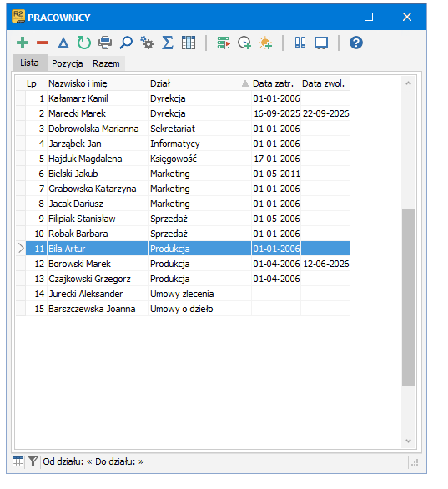This screenshot has height=489, width=448.
Task: Click the hire date 01-05-2011
Action: pyautogui.click(x=276, y=174)
